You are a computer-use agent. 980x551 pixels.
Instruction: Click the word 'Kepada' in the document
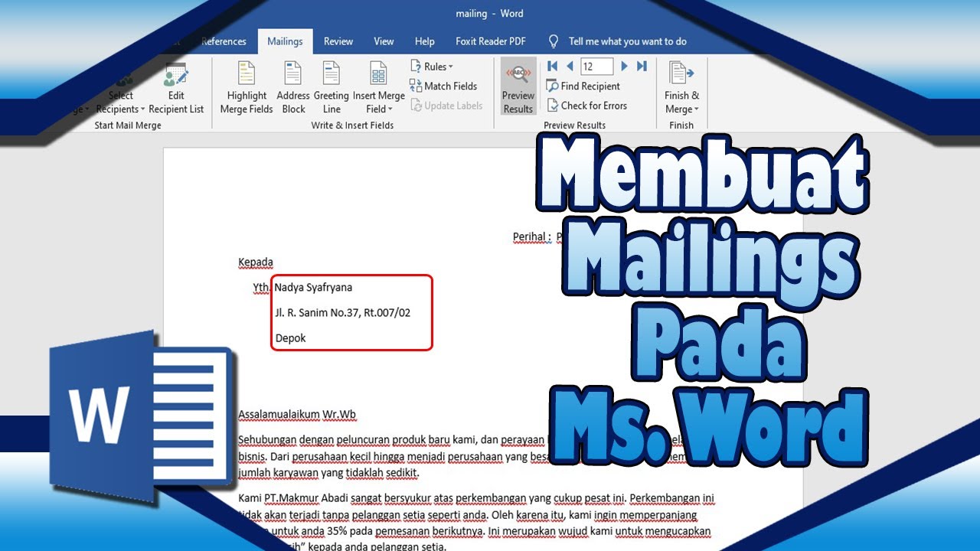(x=256, y=262)
